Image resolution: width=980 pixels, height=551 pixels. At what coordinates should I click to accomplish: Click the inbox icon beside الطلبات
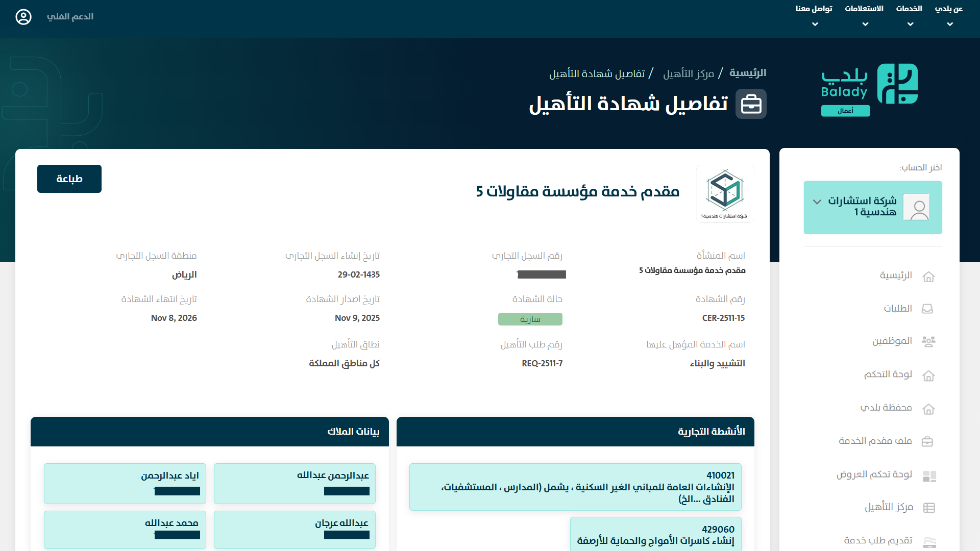coord(927,309)
